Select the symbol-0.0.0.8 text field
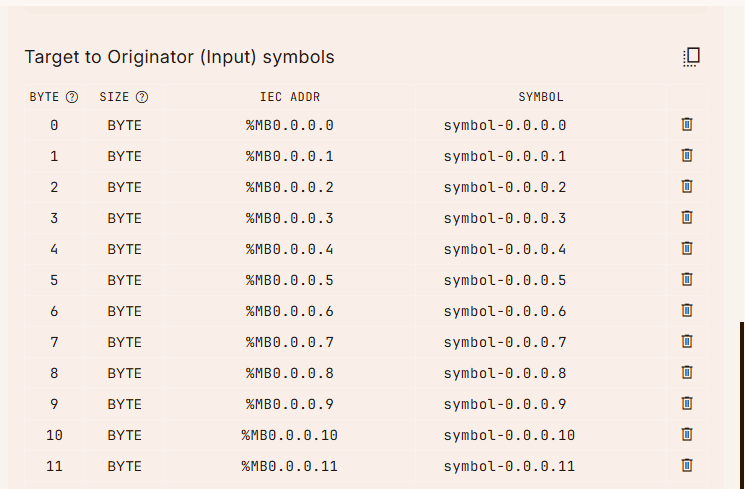745x489 pixels. coord(505,373)
